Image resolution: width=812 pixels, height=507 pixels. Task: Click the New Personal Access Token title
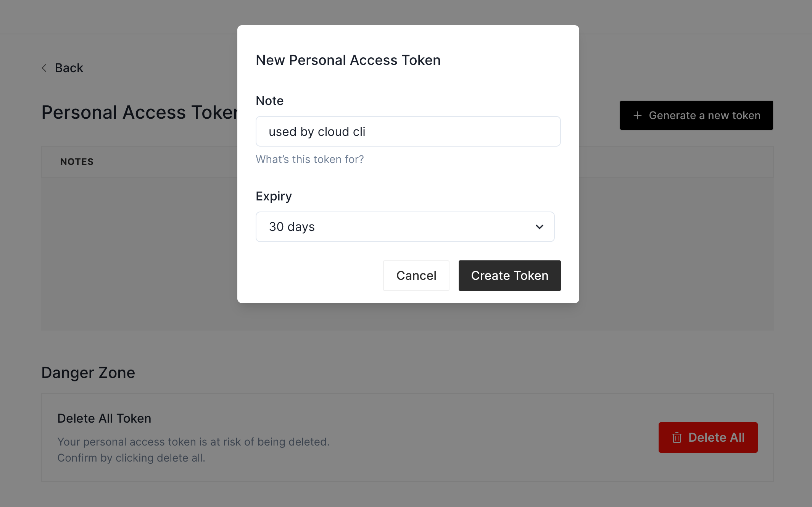click(348, 60)
